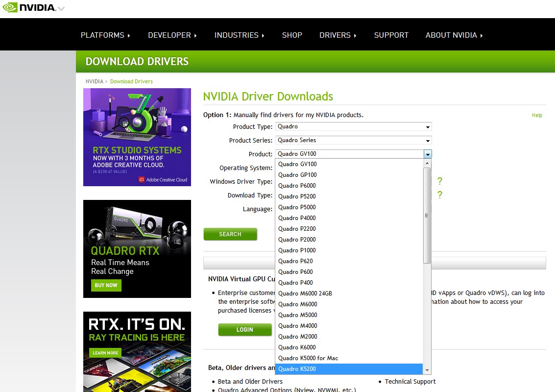Open the Beta and Older Drivers link

coord(250,381)
